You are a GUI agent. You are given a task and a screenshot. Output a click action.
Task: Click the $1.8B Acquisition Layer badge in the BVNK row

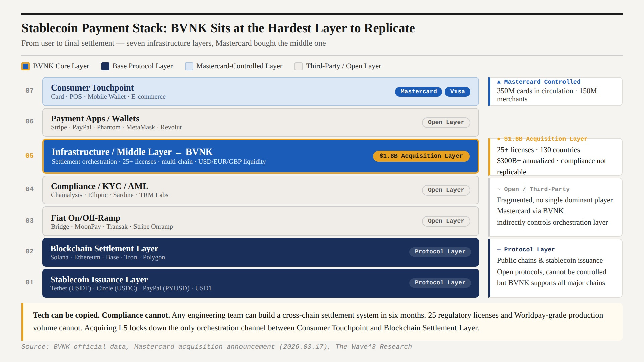pyautogui.click(x=421, y=156)
